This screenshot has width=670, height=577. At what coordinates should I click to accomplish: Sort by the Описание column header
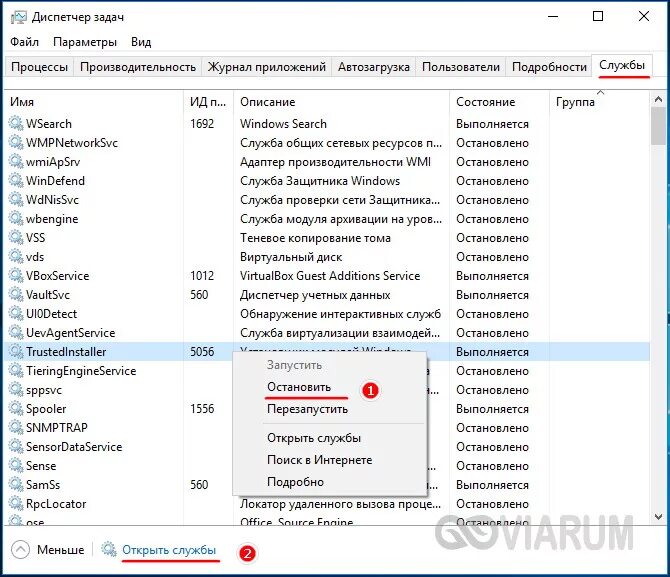pos(341,102)
